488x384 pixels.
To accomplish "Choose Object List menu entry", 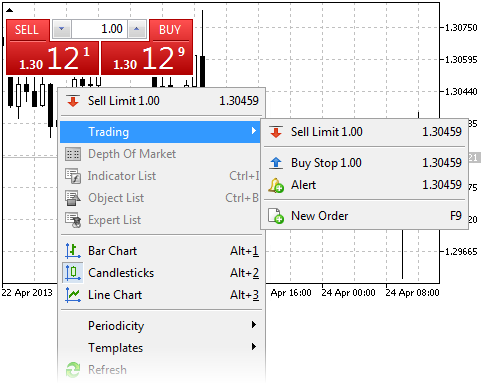I will point(161,198).
